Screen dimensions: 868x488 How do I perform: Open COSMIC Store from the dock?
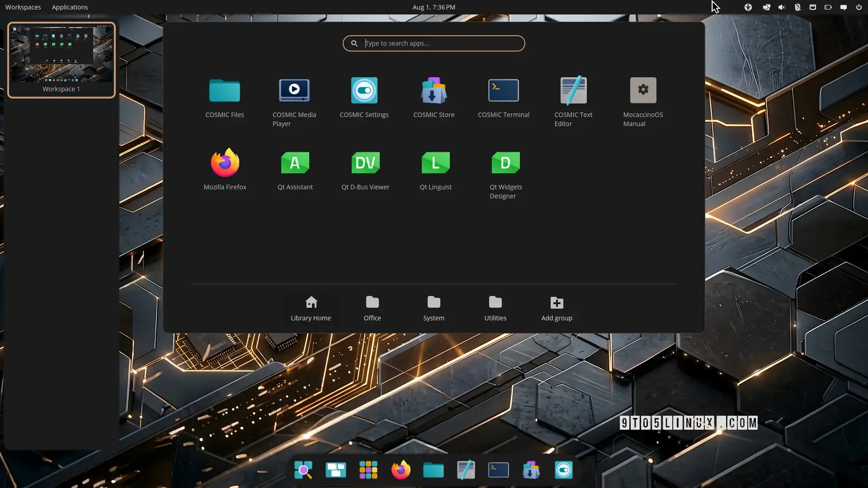[x=531, y=470]
